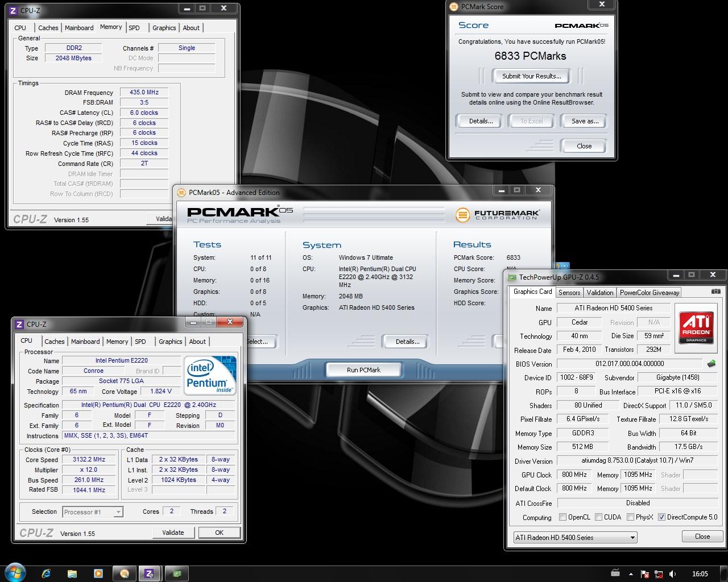The height and width of the screenshot is (582, 728).
Task: Switch to GPU-Z taskbar button
Action: click(x=176, y=573)
